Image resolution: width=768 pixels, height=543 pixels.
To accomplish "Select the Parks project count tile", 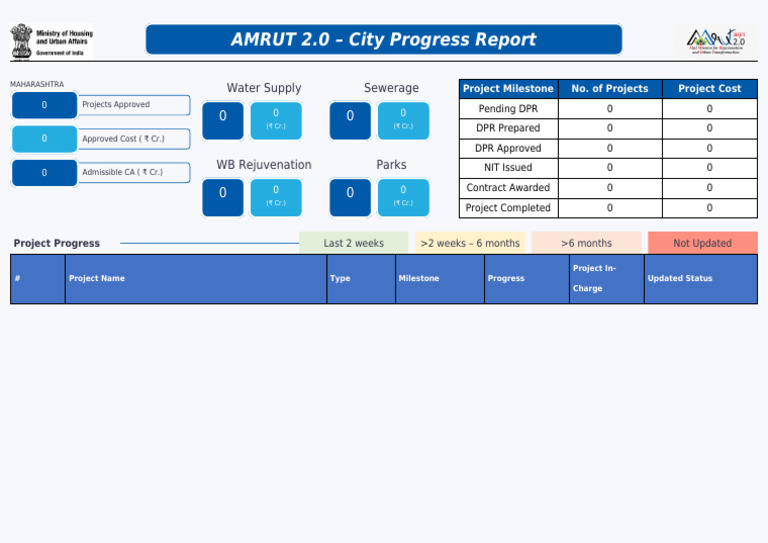I will coord(350,197).
